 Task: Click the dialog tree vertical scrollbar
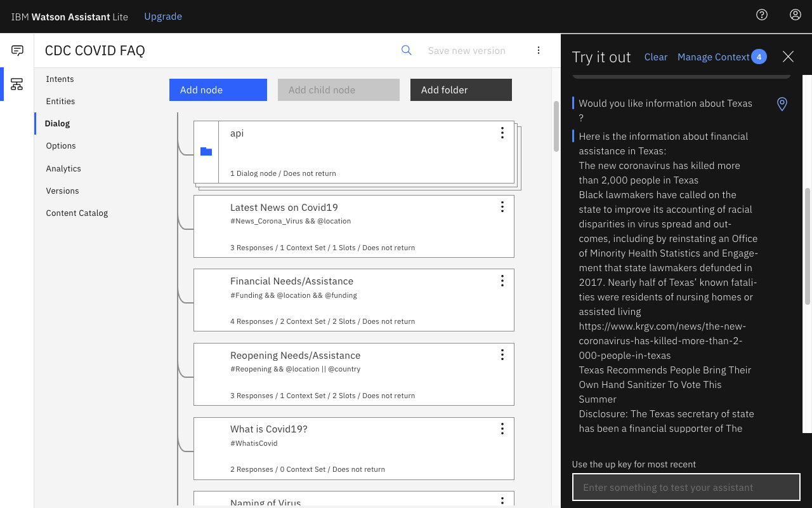[x=556, y=126]
